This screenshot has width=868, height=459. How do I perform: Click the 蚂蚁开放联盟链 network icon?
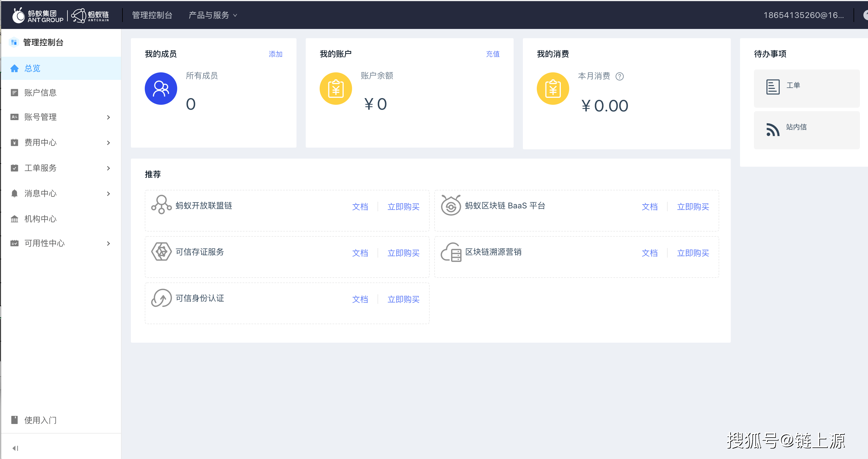(x=161, y=204)
